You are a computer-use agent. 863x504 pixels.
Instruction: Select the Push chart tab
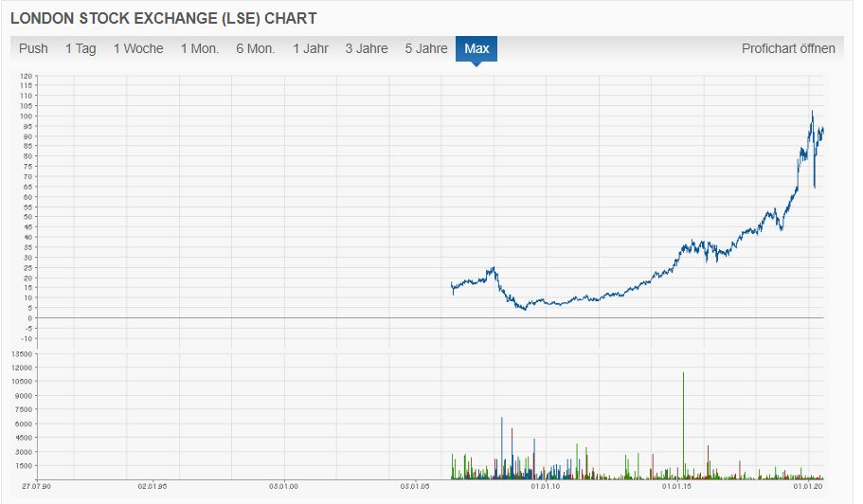pos(33,48)
